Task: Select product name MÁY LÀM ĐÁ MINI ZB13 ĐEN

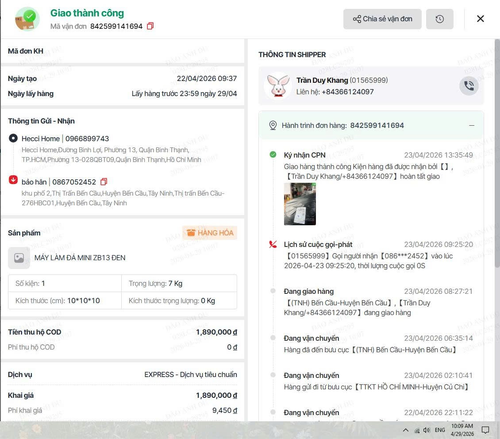Action: point(80,258)
